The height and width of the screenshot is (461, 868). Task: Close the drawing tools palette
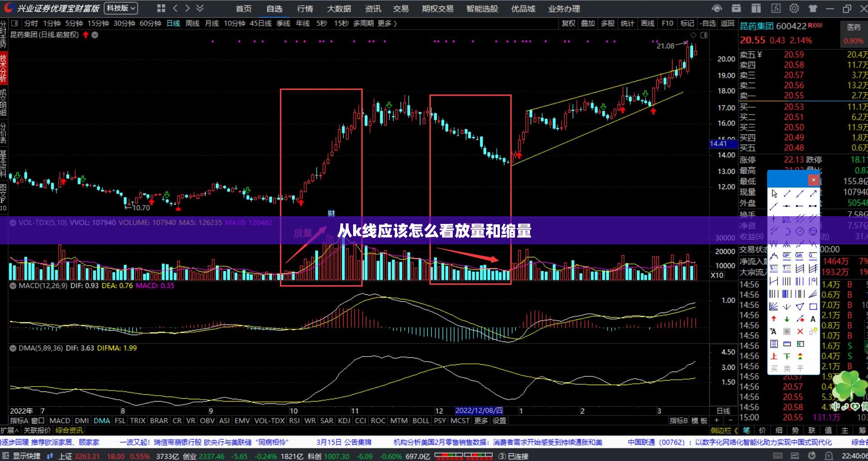(x=813, y=180)
